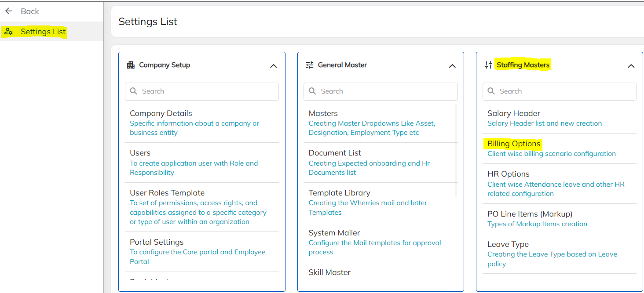This screenshot has width=644, height=293.
Task: Click the General Master list scrollbar
Action: tap(456, 150)
